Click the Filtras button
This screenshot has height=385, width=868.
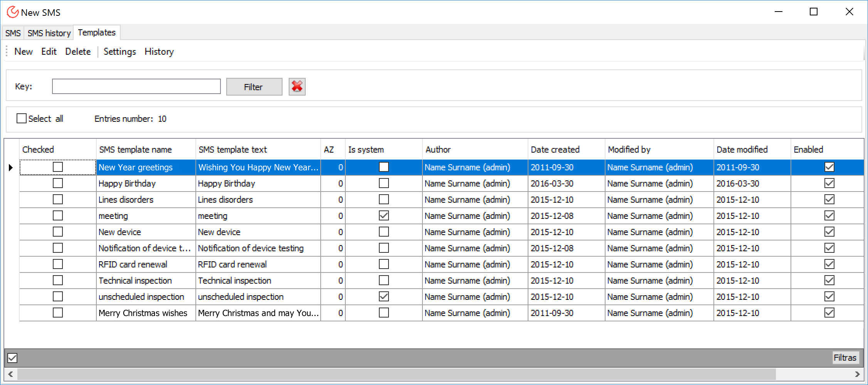pyautogui.click(x=845, y=358)
